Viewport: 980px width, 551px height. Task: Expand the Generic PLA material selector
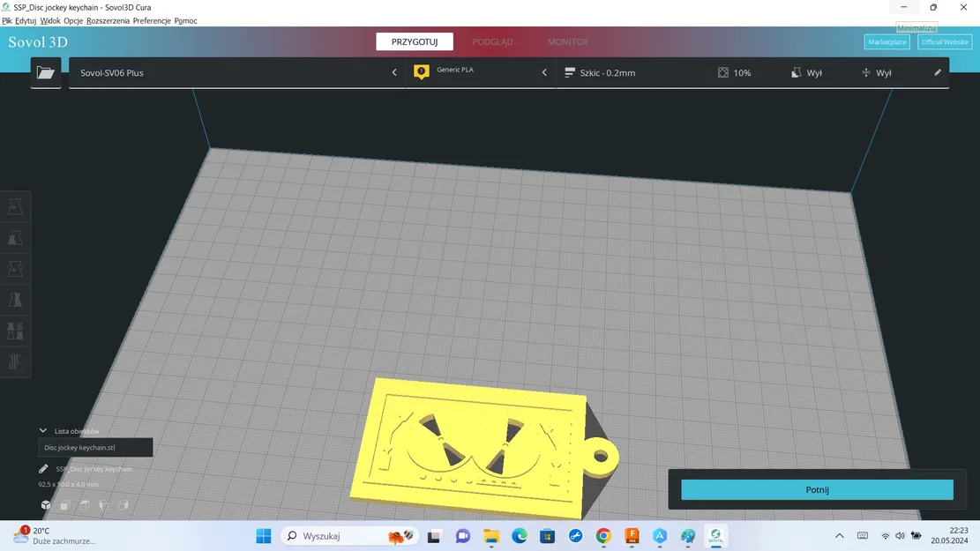click(481, 72)
